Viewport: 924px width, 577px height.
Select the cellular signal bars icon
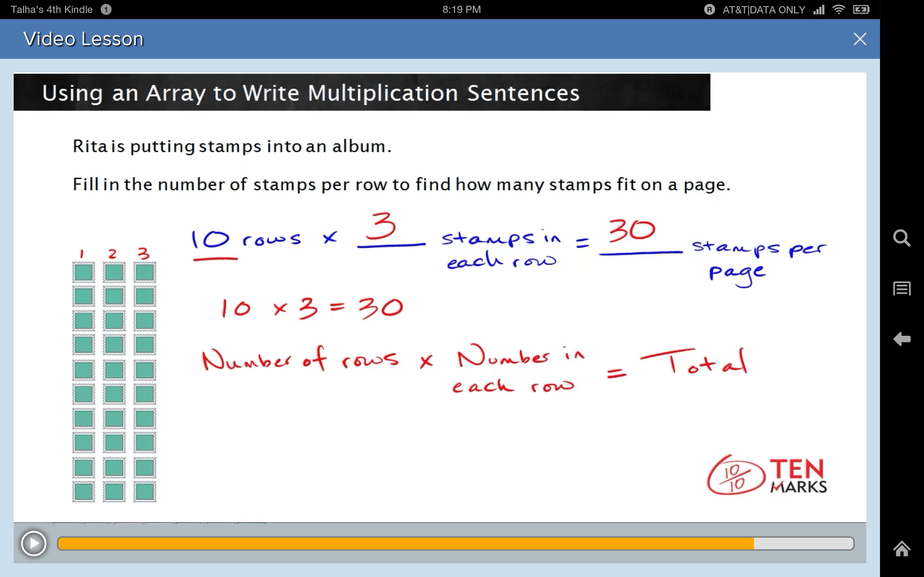pos(819,9)
